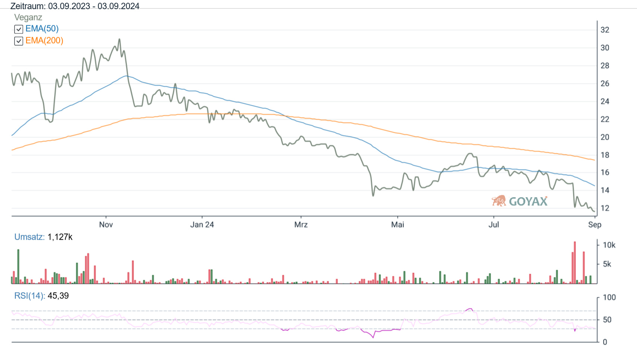Click the 0 RSI axis label
637x364 pixels.
coord(605,342)
